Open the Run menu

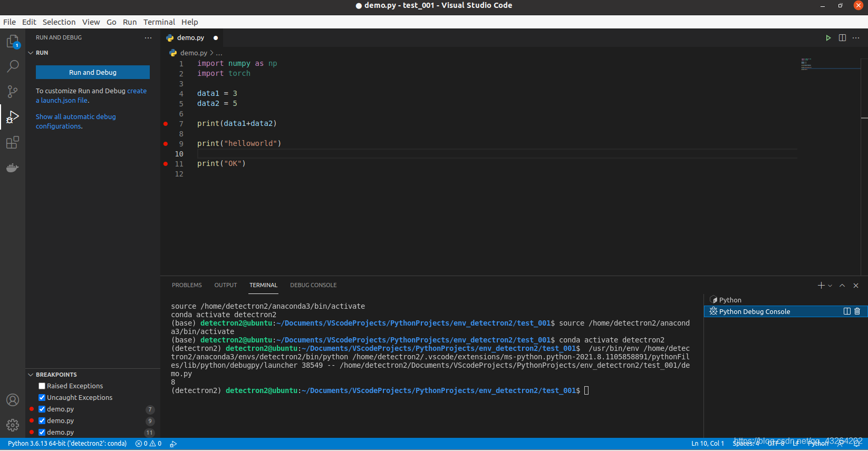pyautogui.click(x=130, y=22)
